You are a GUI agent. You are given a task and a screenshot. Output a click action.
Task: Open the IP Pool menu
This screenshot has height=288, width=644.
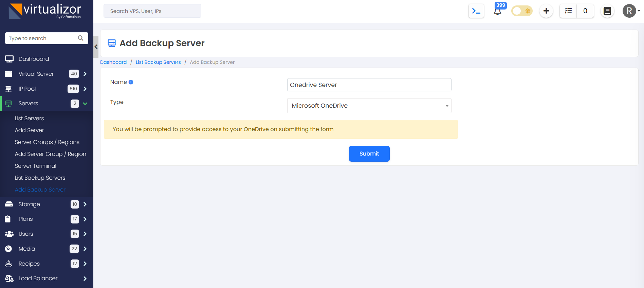coord(27,89)
